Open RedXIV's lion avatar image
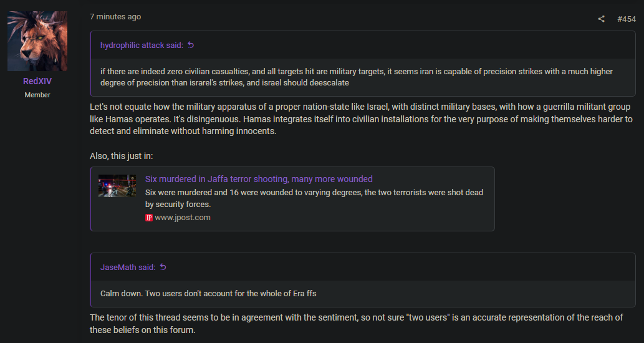The image size is (644, 343). (x=37, y=41)
